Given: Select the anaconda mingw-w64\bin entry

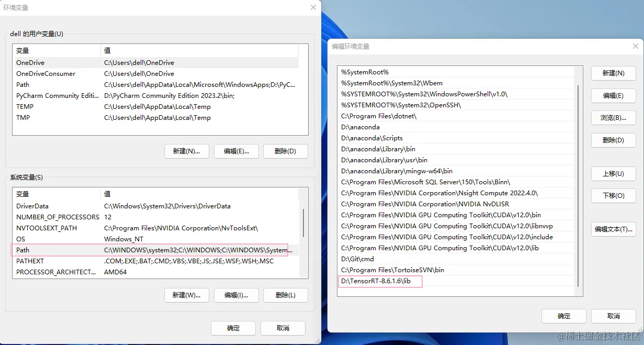Looking at the screenshot, I should click(456, 171).
